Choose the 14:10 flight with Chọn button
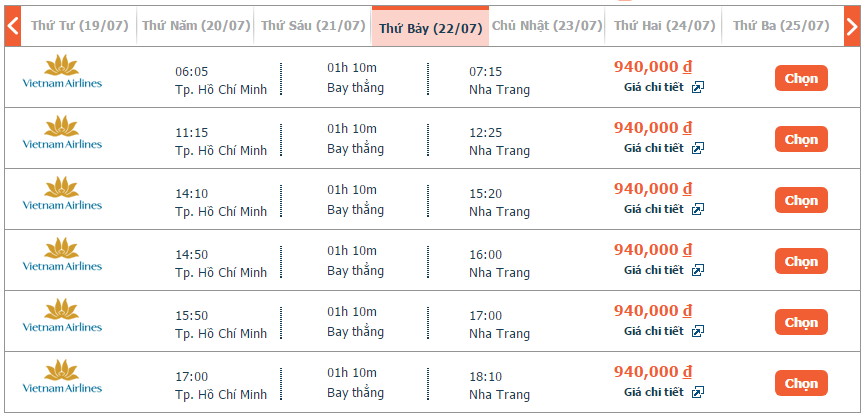The image size is (865, 417). 801,200
